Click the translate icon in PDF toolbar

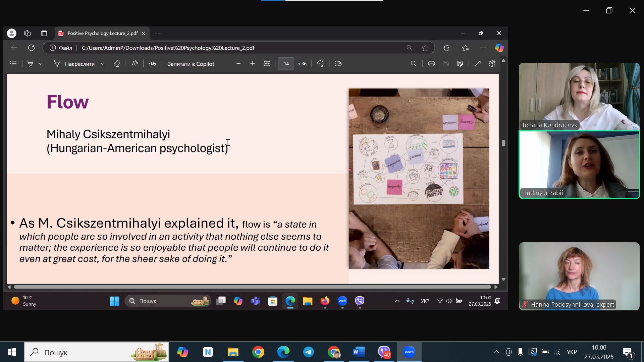click(x=152, y=64)
